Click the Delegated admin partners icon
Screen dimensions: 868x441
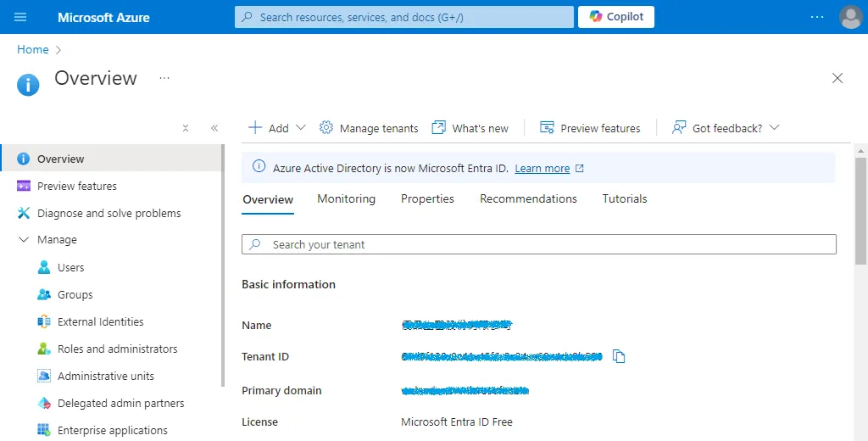tap(44, 404)
